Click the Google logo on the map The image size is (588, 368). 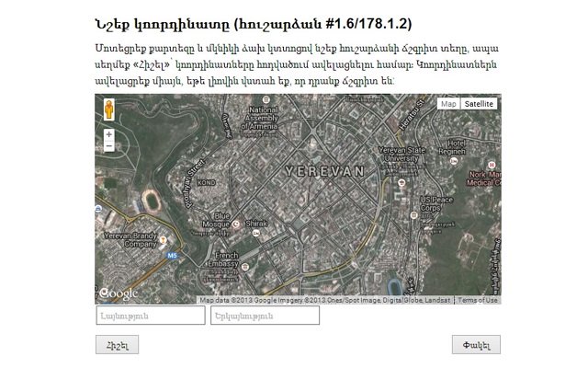119,293
